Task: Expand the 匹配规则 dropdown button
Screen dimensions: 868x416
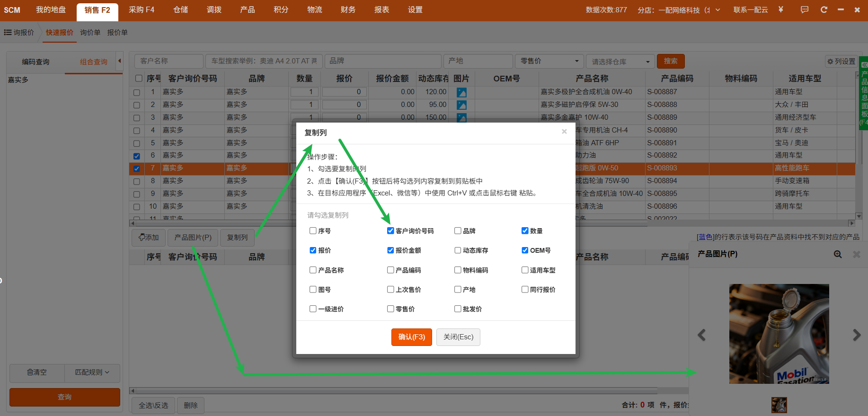Action: click(x=92, y=372)
